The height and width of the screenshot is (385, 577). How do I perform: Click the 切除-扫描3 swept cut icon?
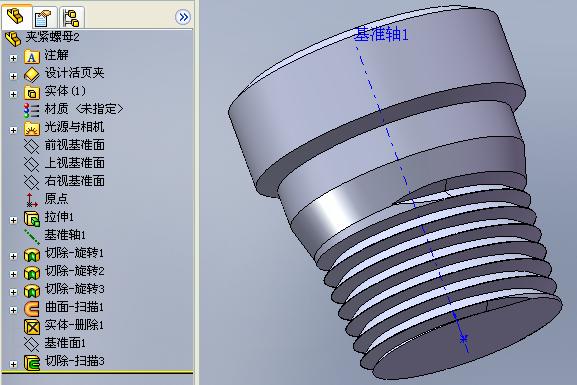(32, 362)
